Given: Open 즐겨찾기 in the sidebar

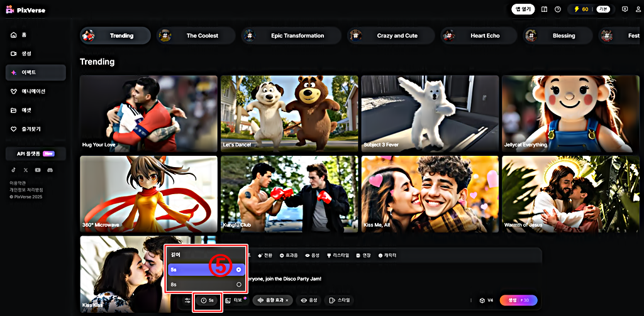Looking at the screenshot, I should point(36,129).
